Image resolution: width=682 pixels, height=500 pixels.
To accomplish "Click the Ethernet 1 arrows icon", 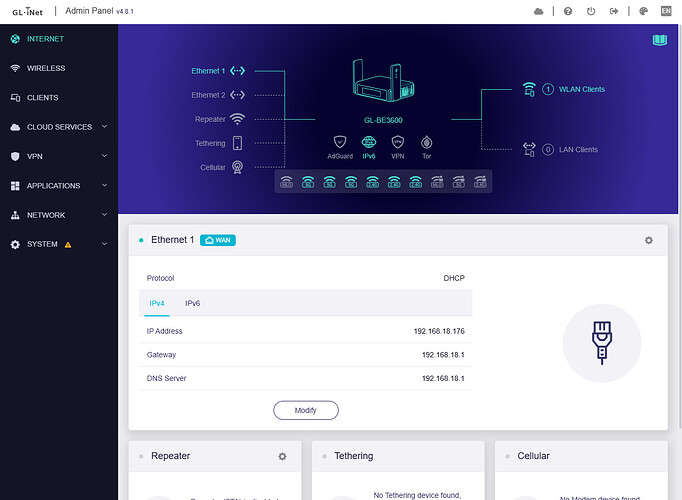I will [x=237, y=70].
